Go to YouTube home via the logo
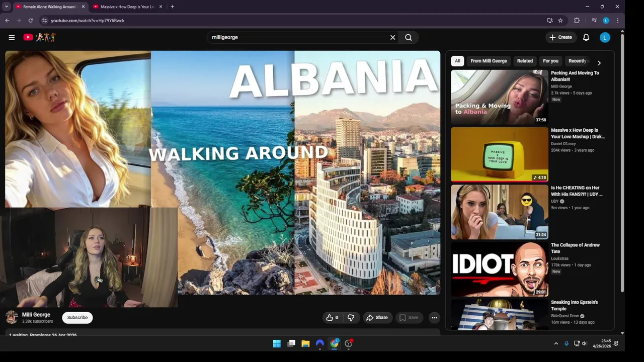The image size is (644, 362). [x=39, y=37]
